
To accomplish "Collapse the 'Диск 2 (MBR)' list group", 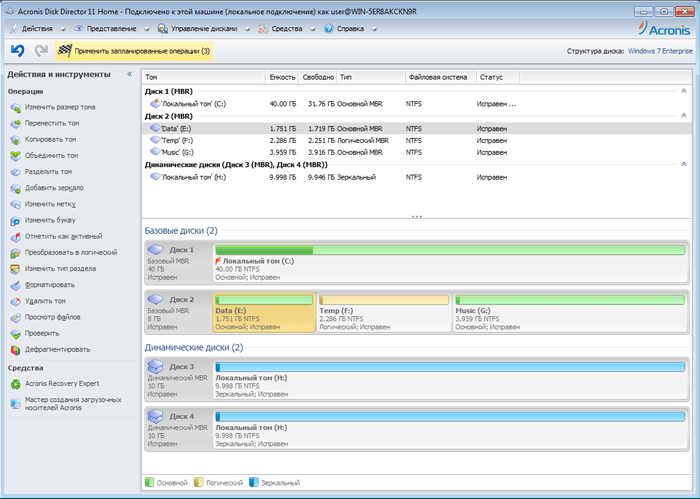I will click(683, 116).
